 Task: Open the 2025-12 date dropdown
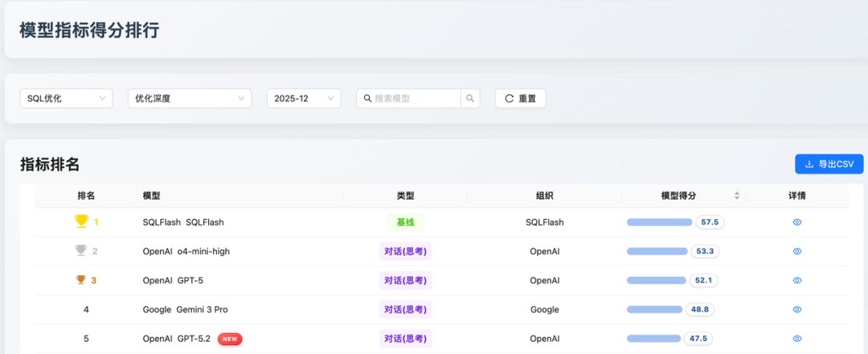click(304, 99)
